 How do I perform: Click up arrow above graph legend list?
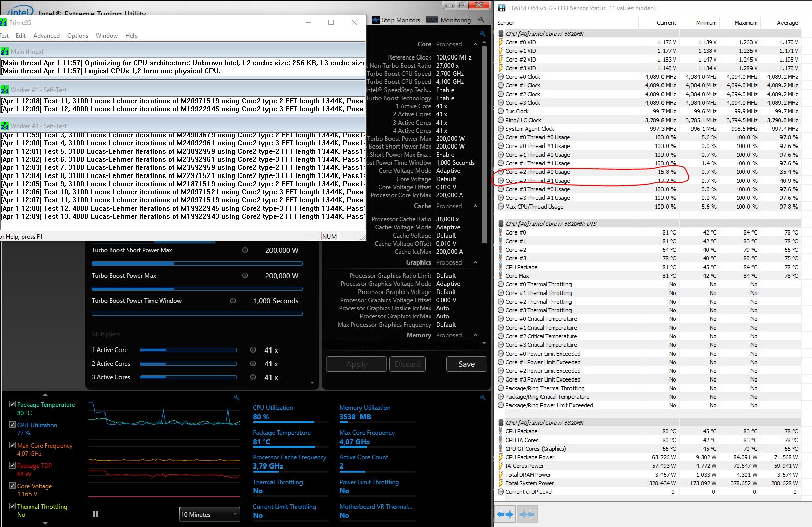pos(45,395)
